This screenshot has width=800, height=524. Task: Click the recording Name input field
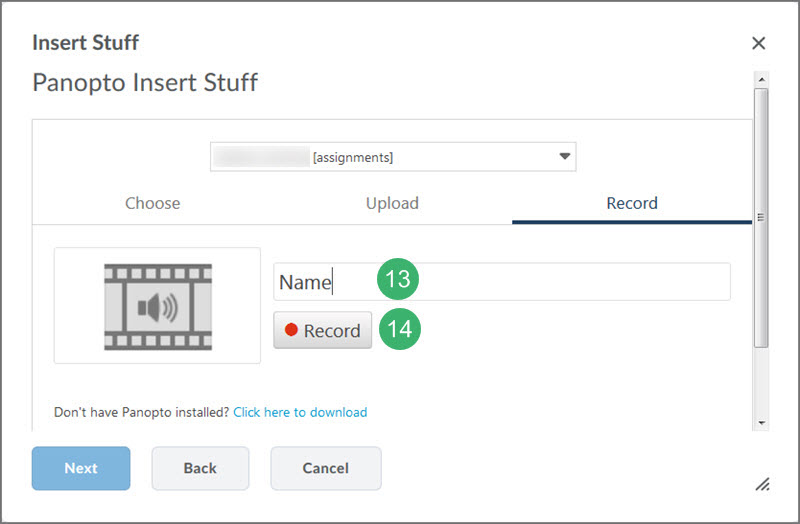click(x=502, y=282)
